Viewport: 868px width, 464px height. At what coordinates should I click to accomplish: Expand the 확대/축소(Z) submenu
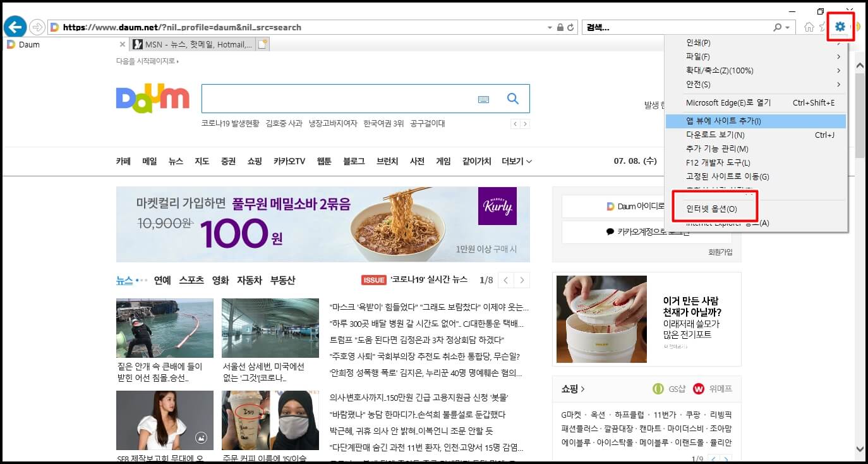pyautogui.click(x=756, y=71)
